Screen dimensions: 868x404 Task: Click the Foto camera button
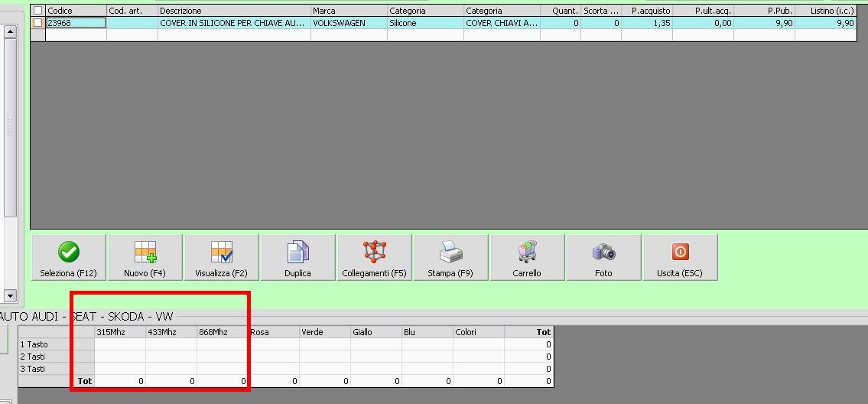tap(603, 257)
